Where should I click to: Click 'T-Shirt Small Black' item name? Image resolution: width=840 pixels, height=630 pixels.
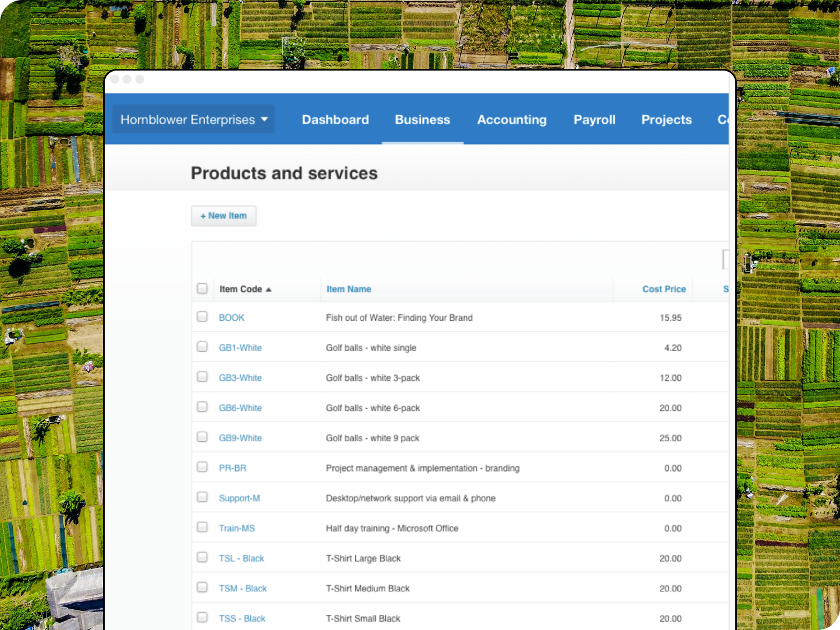(x=363, y=619)
